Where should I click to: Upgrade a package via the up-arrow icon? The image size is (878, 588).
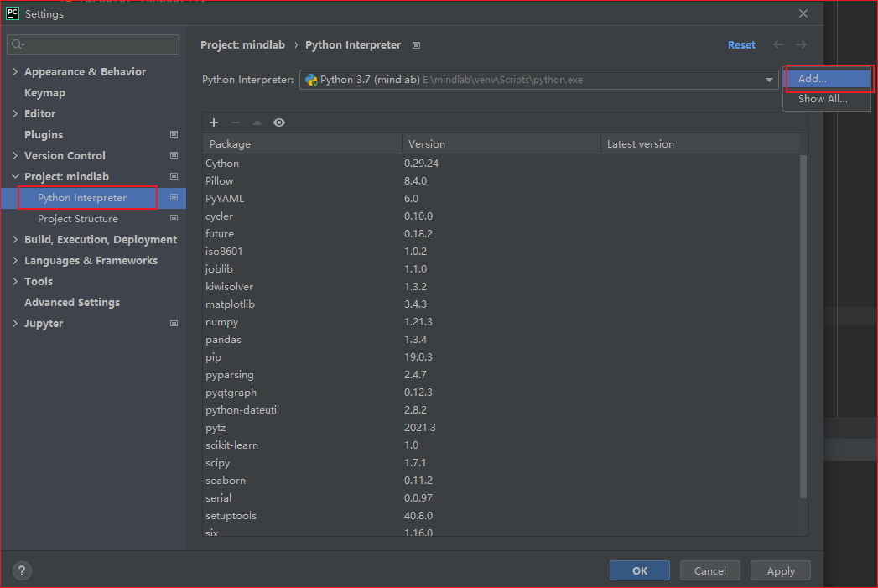click(x=257, y=122)
